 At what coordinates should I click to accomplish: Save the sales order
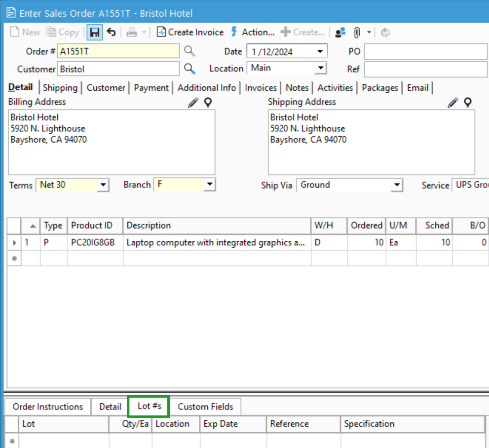[95, 32]
